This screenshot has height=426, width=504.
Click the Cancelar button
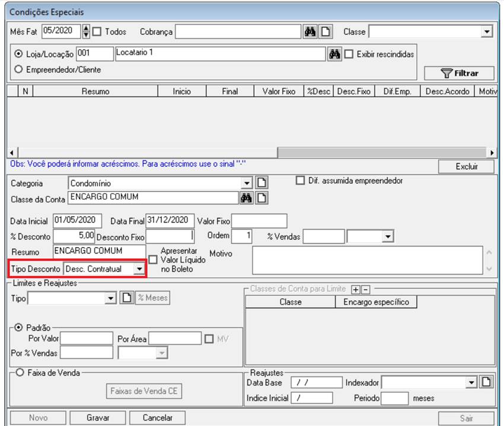(158, 418)
